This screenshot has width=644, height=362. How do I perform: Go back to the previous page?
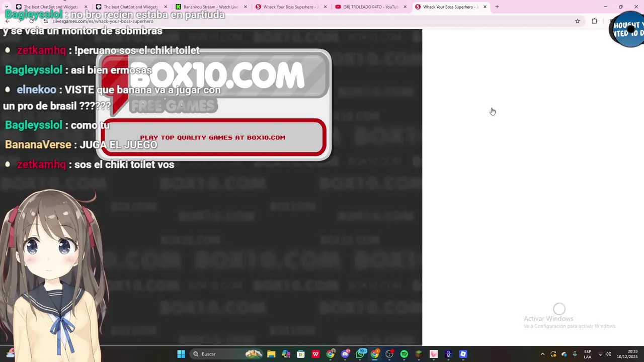(7, 21)
